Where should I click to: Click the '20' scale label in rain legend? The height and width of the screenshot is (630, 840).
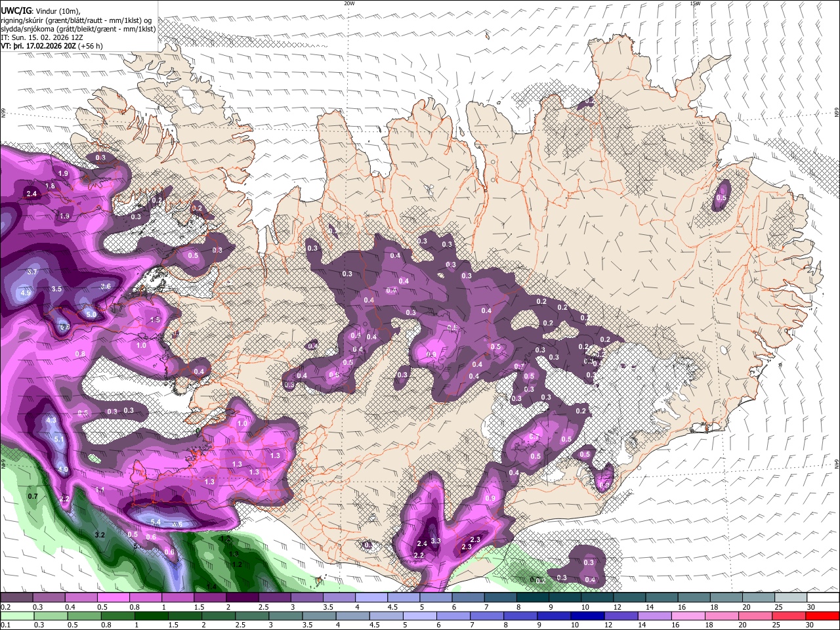[743, 625]
